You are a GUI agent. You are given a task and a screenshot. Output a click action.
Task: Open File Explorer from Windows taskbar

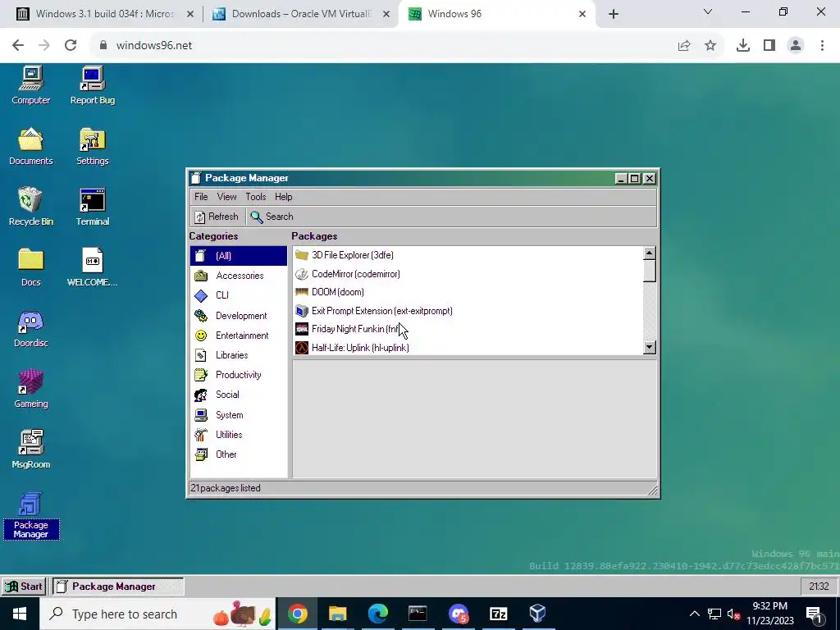coord(337,614)
